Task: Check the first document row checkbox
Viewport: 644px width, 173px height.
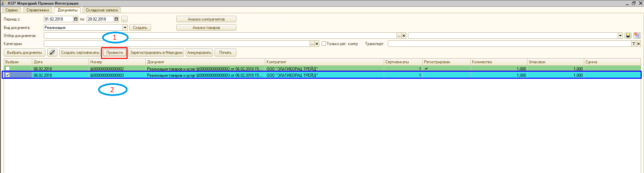Action: tap(8, 69)
